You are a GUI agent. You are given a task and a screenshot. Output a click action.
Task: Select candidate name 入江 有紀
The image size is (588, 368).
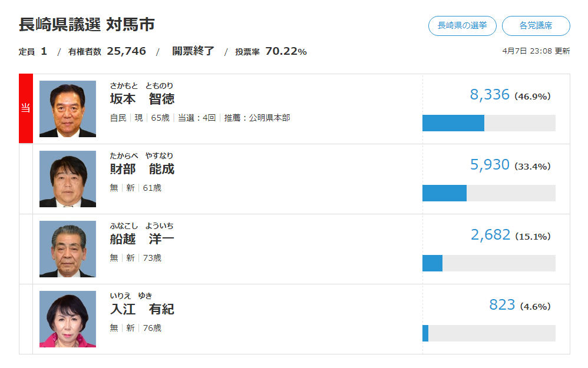(x=142, y=309)
